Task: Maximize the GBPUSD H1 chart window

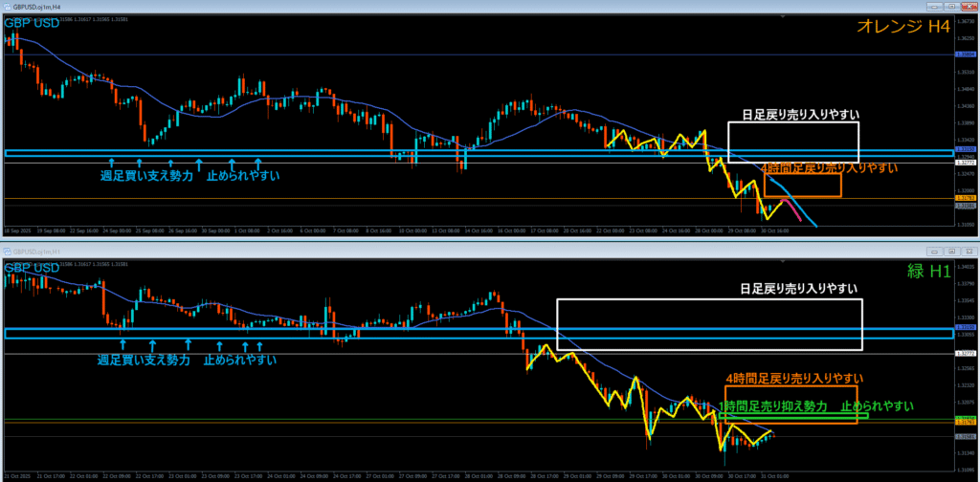Action: click(951, 251)
